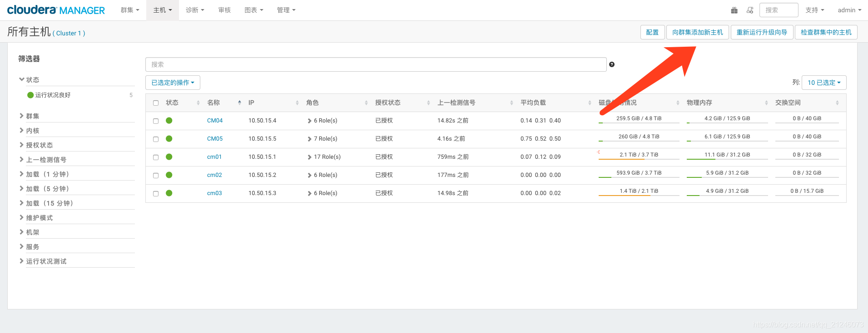
Task: Open the 图表 menu
Action: coord(253,10)
